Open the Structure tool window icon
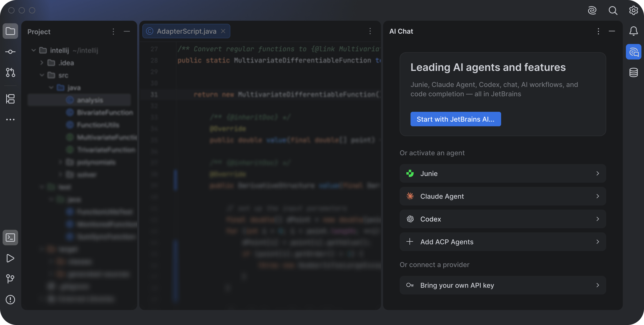Image resolution: width=644 pixels, height=325 pixels. 10,99
